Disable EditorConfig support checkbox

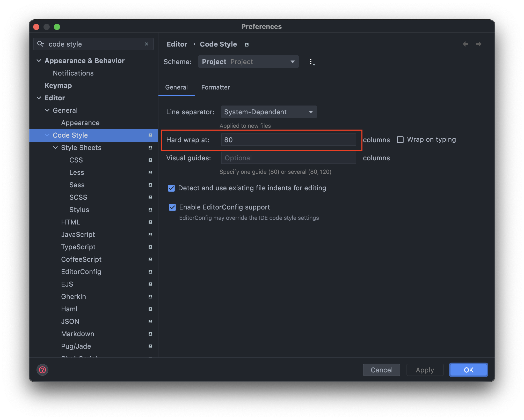coord(172,207)
